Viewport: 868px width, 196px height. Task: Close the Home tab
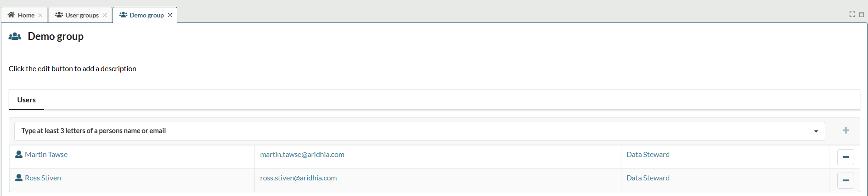coord(40,15)
